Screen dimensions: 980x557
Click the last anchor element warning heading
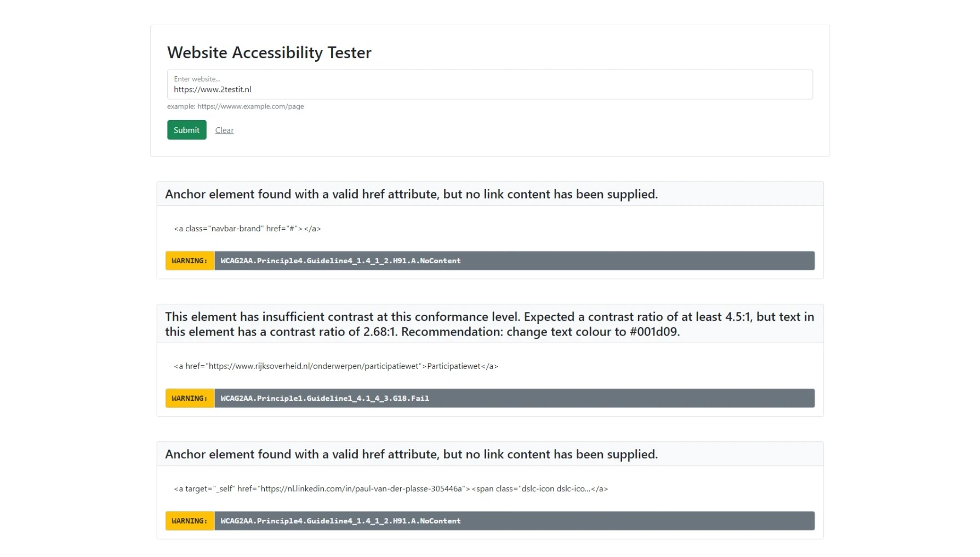[411, 454]
